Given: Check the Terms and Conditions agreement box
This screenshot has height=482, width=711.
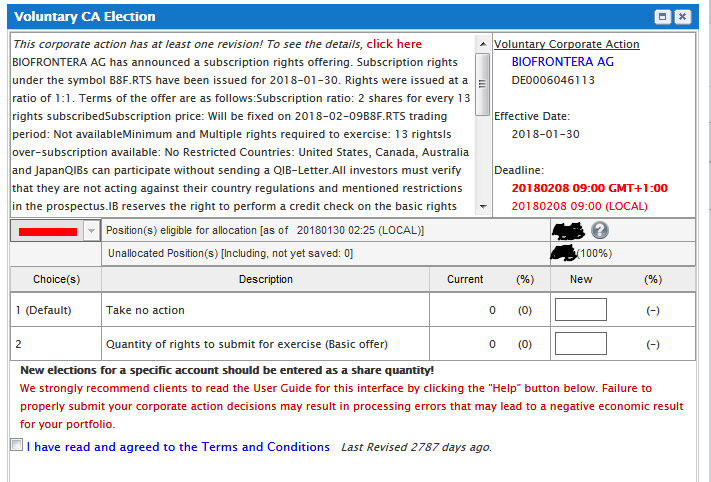Looking at the screenshot, I should (x=17, y=445).
